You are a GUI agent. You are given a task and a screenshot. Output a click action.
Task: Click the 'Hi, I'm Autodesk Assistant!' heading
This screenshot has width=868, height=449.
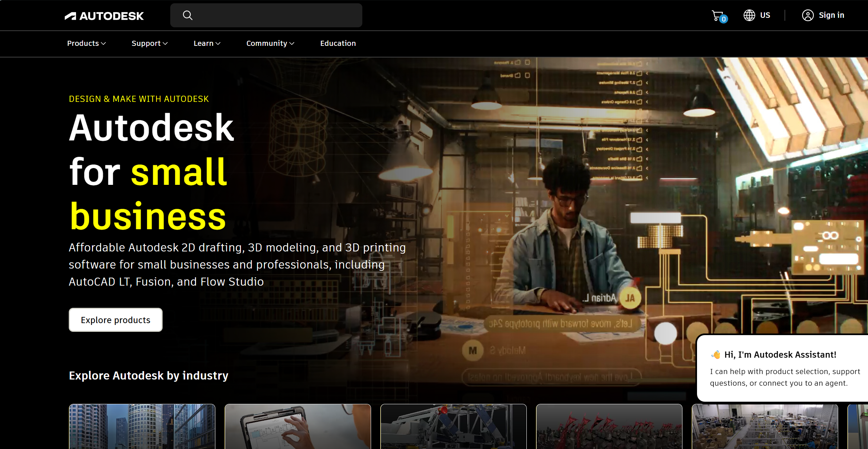pyautogui.click(x=780, y=355)
